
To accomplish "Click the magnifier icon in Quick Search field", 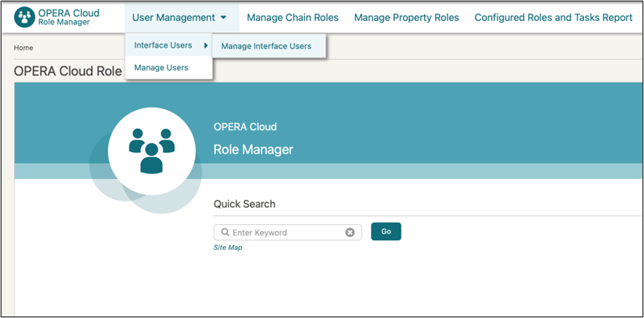I will [x=225, y=232].
